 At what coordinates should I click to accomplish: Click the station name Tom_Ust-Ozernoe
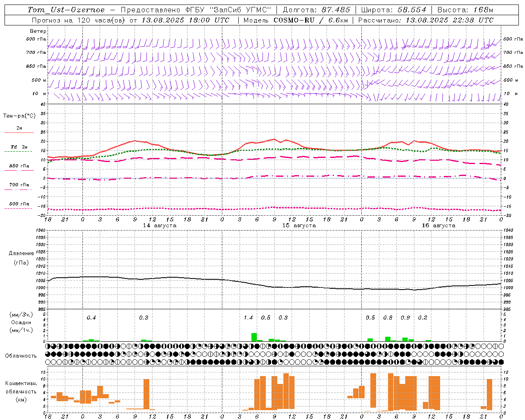click(x=66, y=10)
